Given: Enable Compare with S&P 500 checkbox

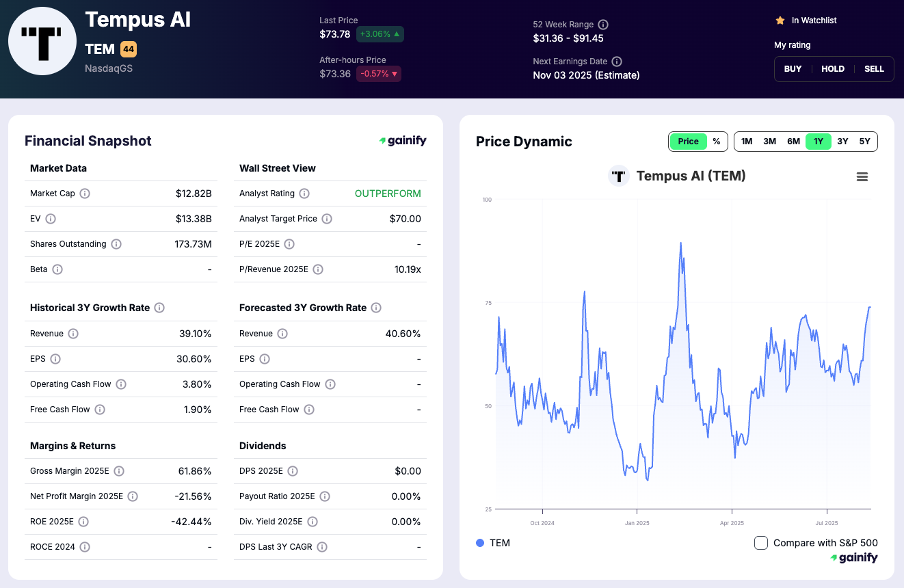Looking at the screenshot, I should click(761, 543).
